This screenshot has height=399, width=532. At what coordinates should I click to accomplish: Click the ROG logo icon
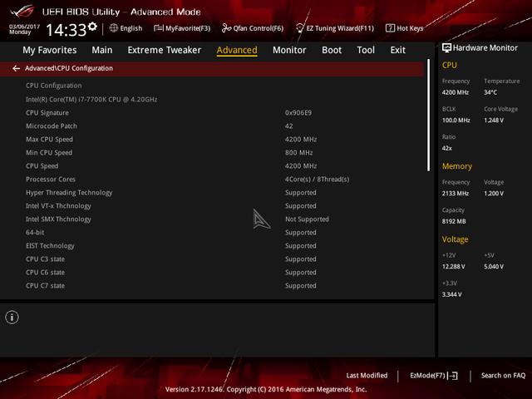pos(22,12)
